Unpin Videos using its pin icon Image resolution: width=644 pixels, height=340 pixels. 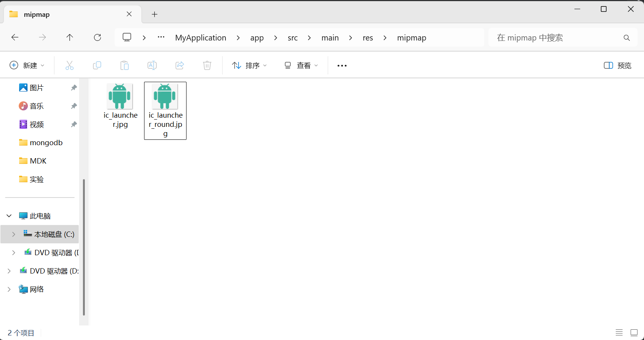coord(74,124)
